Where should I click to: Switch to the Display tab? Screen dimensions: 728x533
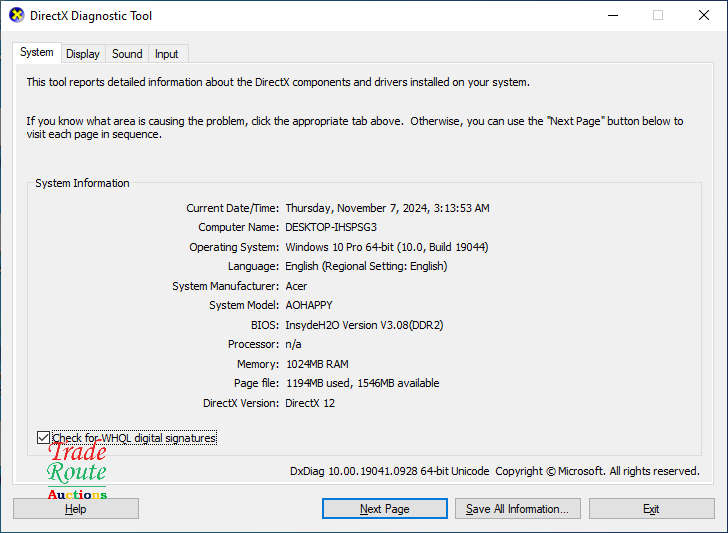(x=83, y=54)
